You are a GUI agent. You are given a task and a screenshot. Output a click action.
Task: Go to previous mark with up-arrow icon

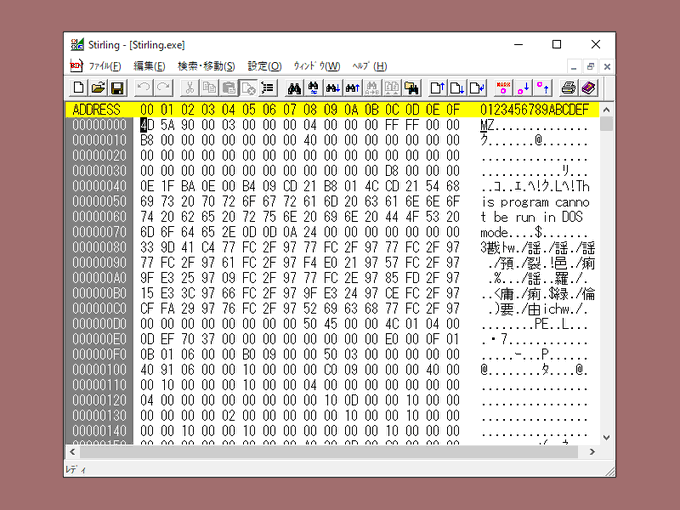[x=542, y=88]
